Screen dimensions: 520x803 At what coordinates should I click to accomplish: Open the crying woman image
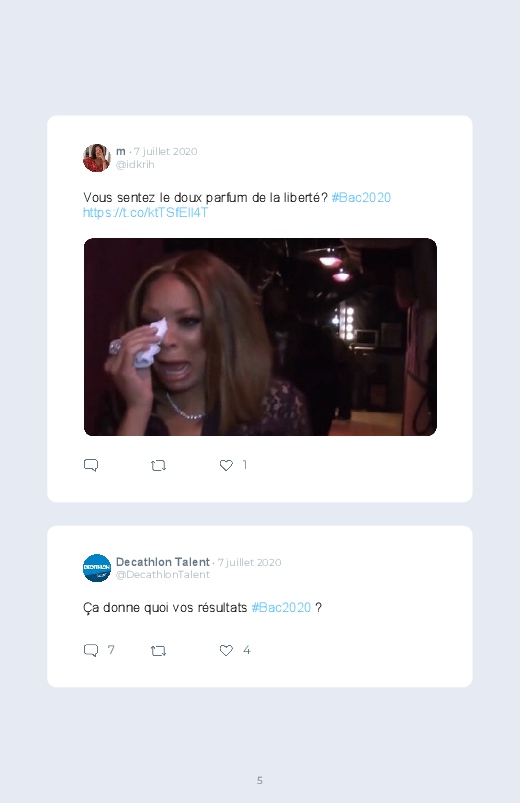pos(260,337)
